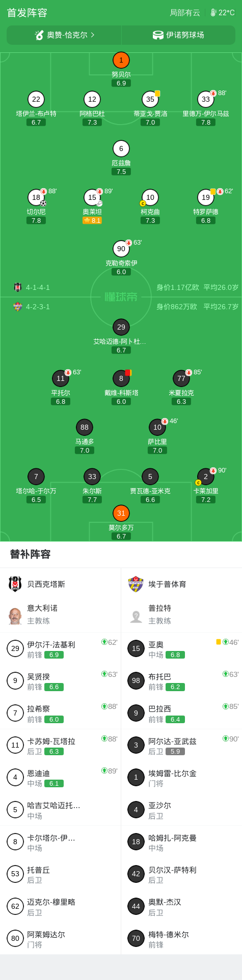Screen dimensions: 242x980
Task: Tap coach 意大利诺's avatar photo
Action: click(x=15, y=616)
